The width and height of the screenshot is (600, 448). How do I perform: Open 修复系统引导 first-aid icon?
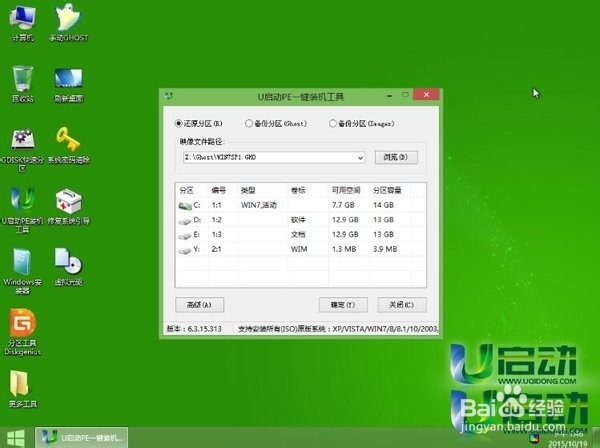pos(68,207)
